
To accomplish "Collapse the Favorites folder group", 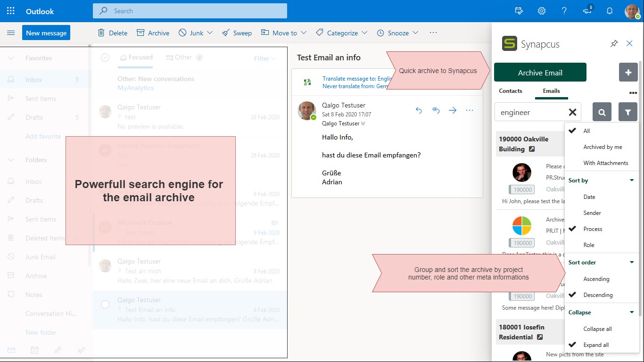I will click(x=11, y=58).
